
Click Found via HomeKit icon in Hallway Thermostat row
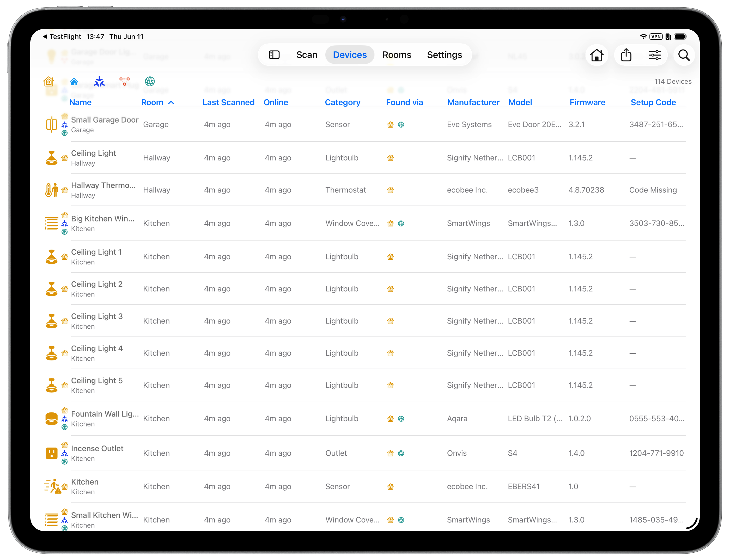coord(391,190)
